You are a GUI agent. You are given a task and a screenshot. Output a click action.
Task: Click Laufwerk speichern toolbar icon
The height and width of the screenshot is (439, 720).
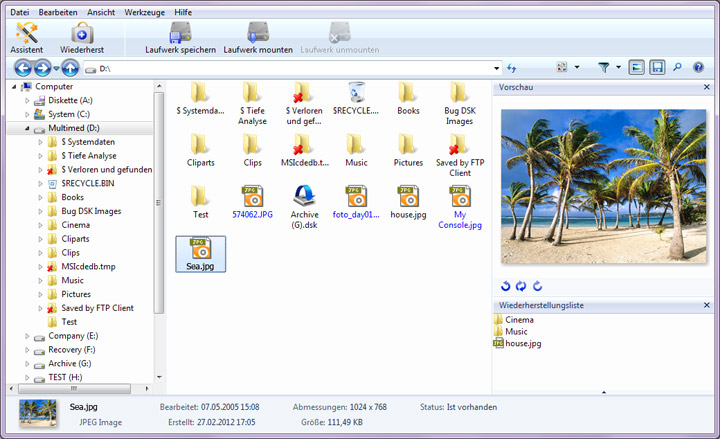[180, 38]
